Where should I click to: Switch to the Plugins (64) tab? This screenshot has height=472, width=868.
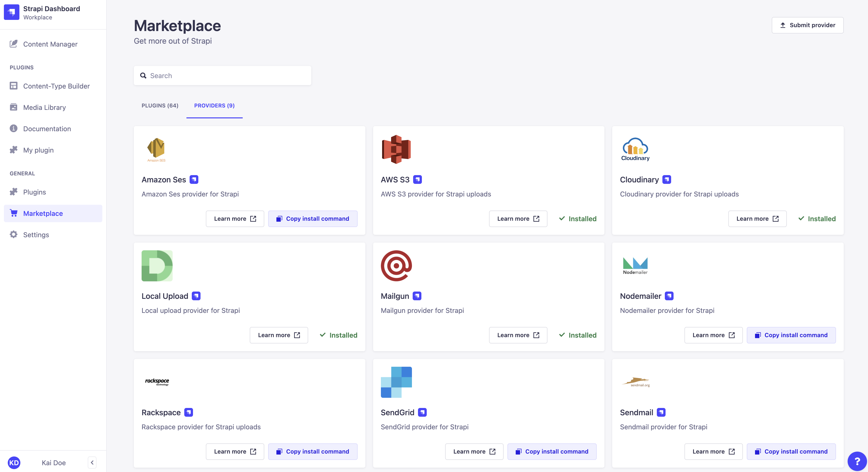point(160,106)
